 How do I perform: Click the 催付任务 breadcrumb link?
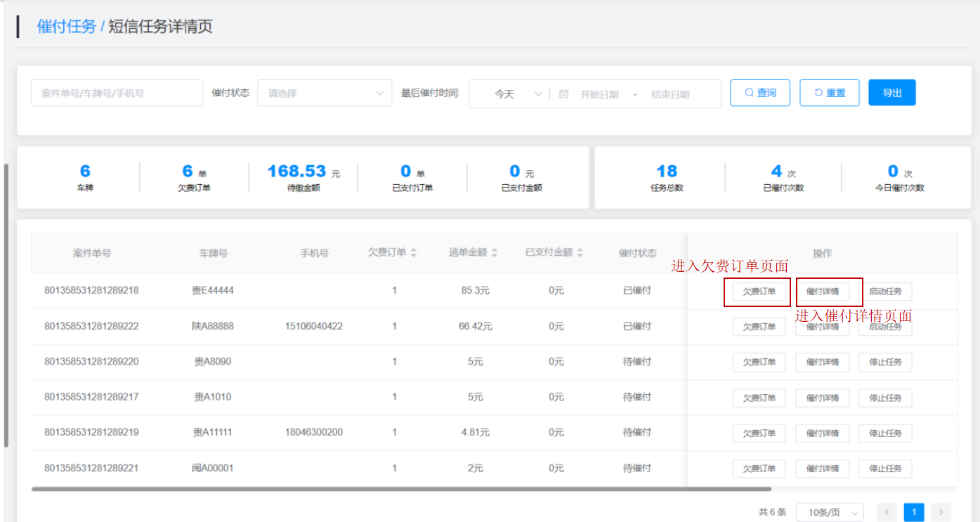click(x=67, y=27)
